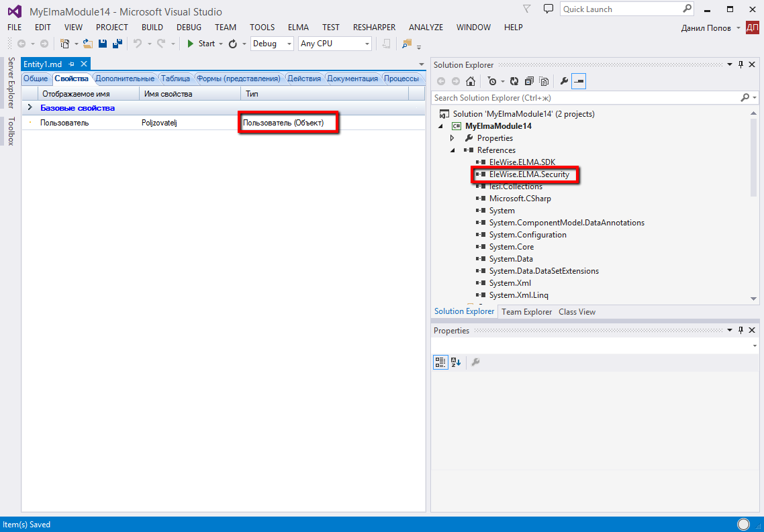Click the Refresh icon in Solution Explorer
Image resolution: width=764 pixels, height=532 pixels.
point(514,81)
